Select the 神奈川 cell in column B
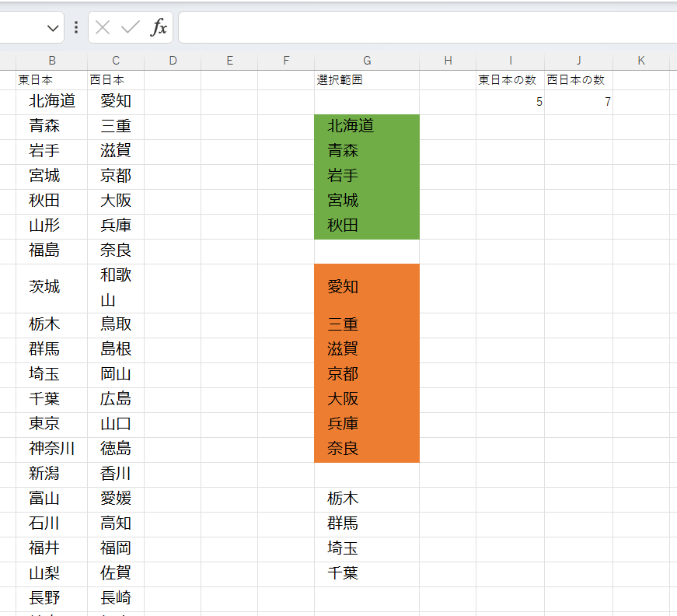The width and height of the screenshot is (677, 616). coord(52,450)
